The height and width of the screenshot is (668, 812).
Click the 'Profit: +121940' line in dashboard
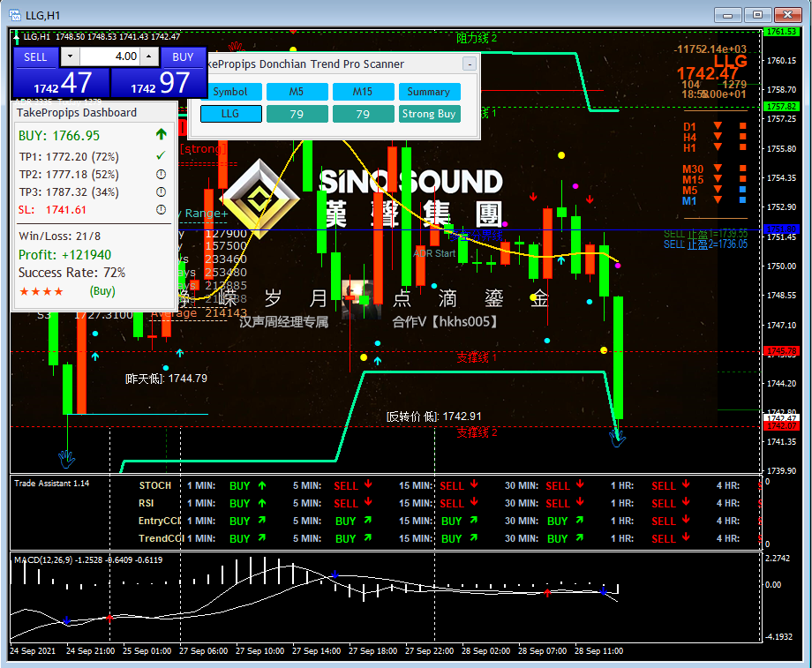(x=64, y=255)
